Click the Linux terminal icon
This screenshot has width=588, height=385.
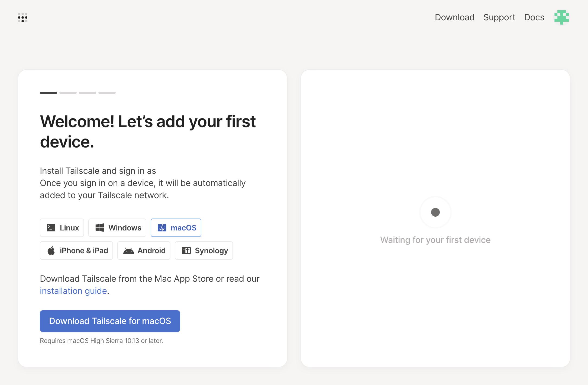pyautogui.click(x=51, y=228)
